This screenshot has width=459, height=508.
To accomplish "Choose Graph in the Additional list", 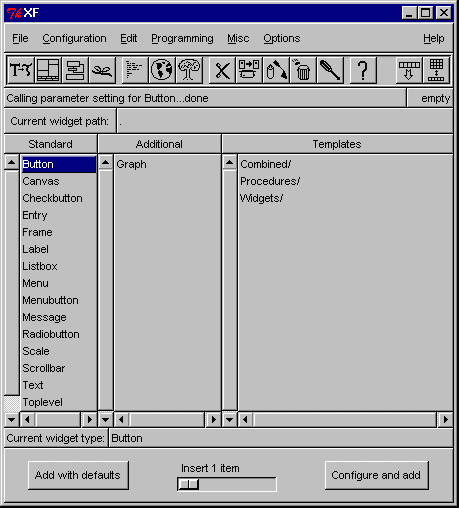I will tap(131, 164).
